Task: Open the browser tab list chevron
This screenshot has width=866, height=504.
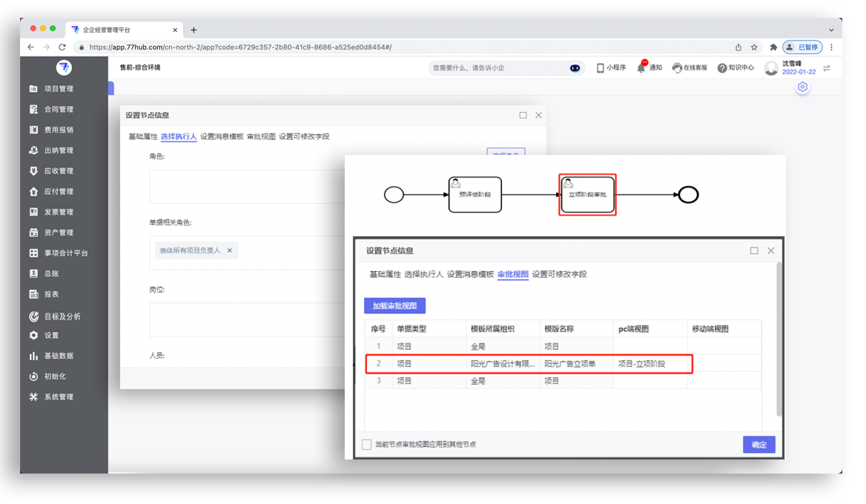Action: 831,30
